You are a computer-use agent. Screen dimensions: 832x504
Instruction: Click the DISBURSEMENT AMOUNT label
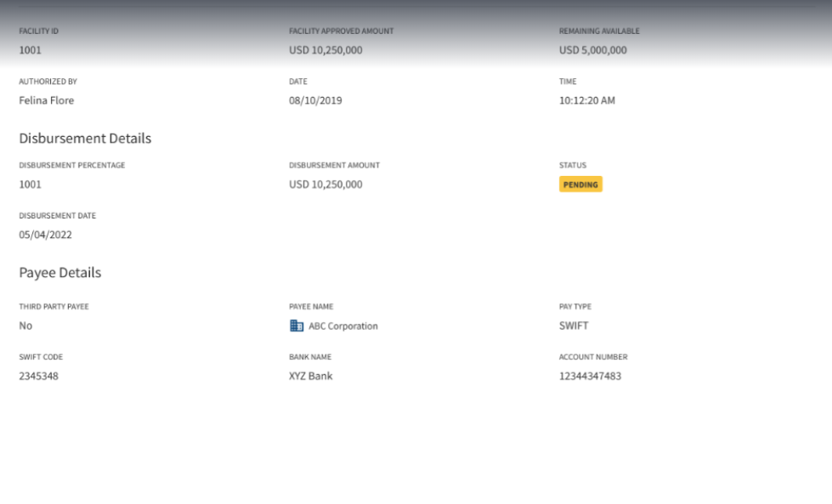tap(334, 165)
